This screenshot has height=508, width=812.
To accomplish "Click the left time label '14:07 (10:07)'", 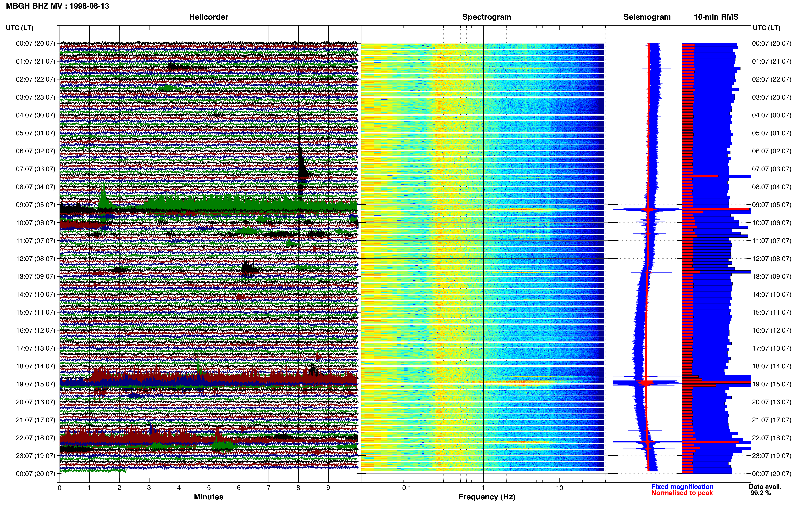I will click(x=35, y=294).
